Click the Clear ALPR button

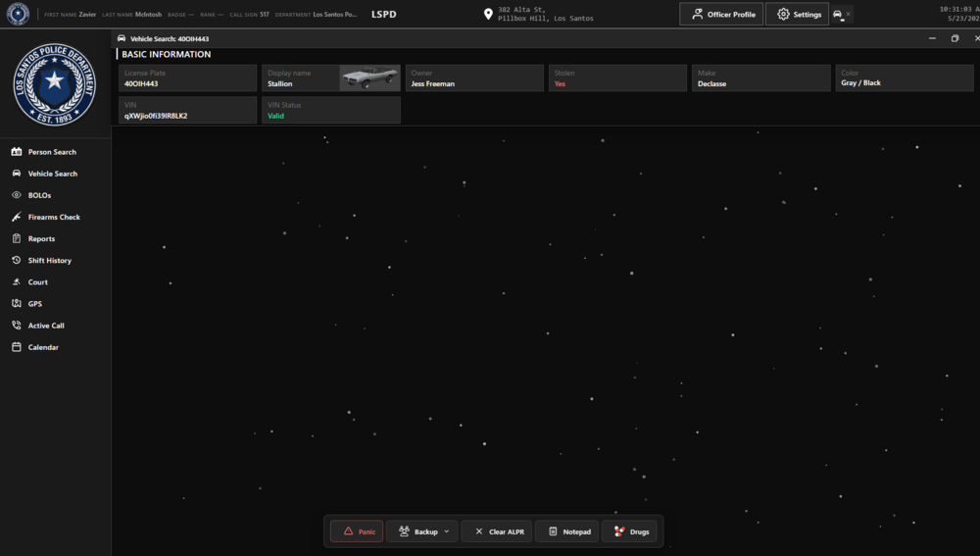(497, 531)
